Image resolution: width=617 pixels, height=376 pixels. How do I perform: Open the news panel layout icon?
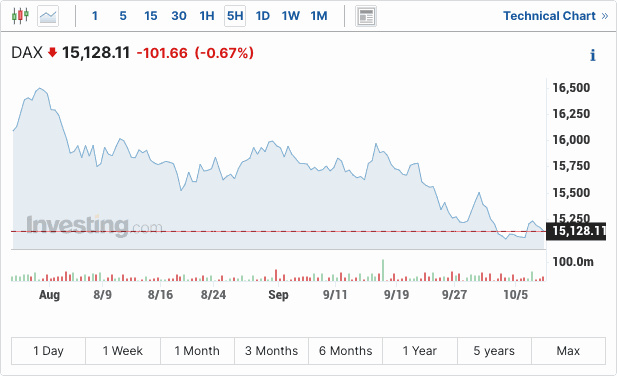(x=366, y=16)
